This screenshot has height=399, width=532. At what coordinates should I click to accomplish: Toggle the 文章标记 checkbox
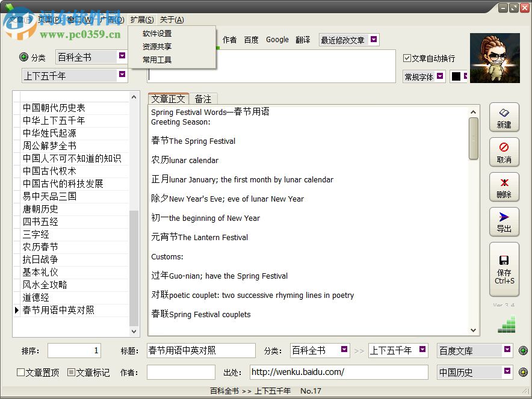(71, 372)
